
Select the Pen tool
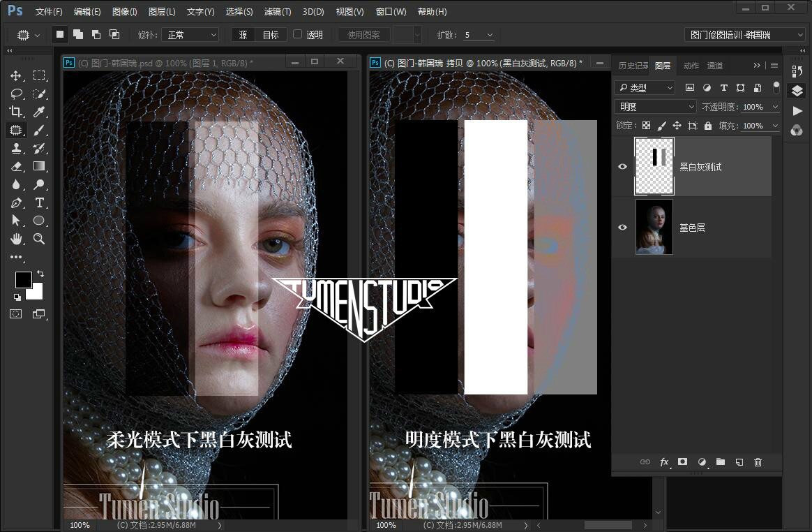(15, 202)
